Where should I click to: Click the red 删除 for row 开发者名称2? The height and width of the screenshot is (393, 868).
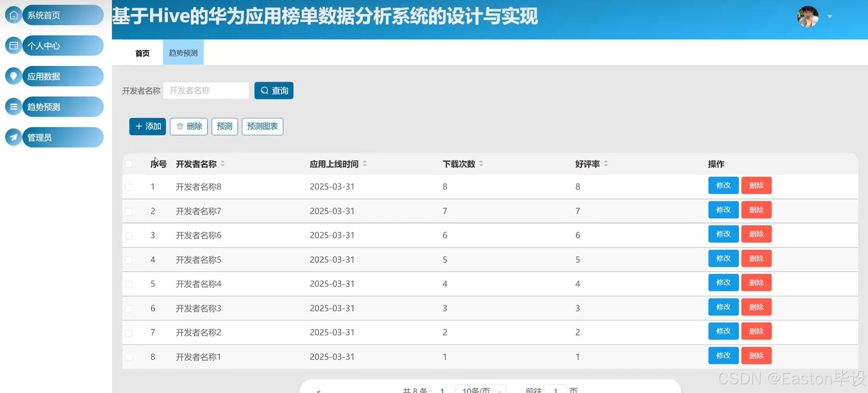pyautogui.click(x=756, y=331)
